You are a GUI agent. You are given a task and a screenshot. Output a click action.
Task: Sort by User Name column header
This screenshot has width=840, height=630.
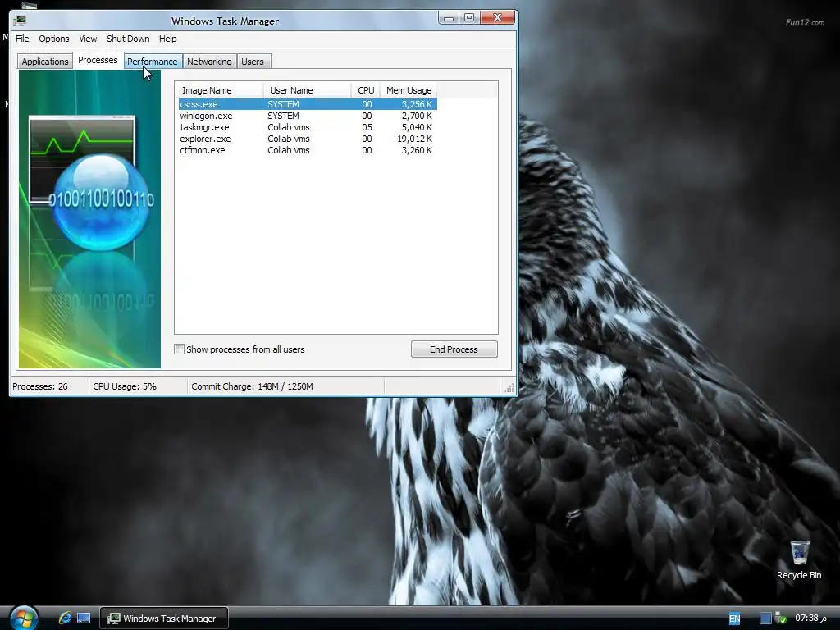point(308,90)
